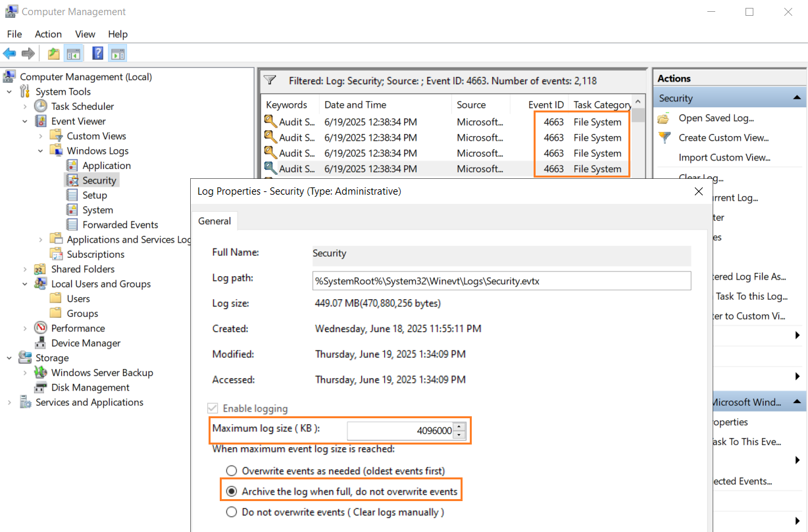Click the Back arrow toolbar icon
Screen dimensions: 808x532
[x=9, y=54]
